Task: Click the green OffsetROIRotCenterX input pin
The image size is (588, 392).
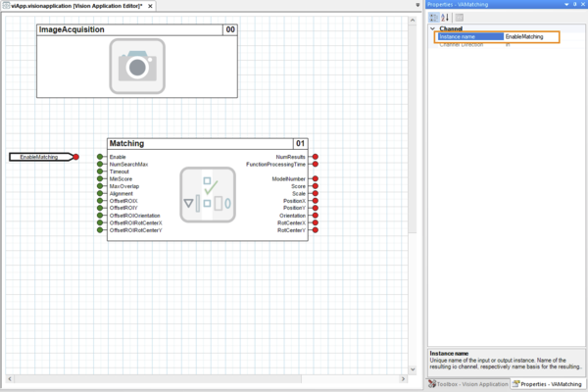Action: 100,222
